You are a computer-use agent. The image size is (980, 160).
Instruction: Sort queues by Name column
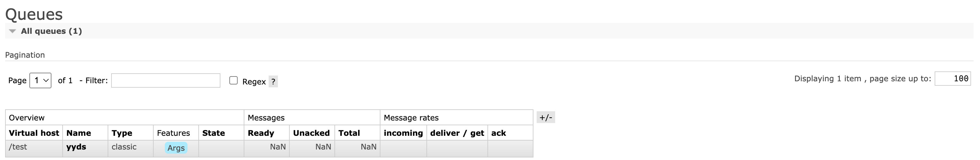coord(79,133)
